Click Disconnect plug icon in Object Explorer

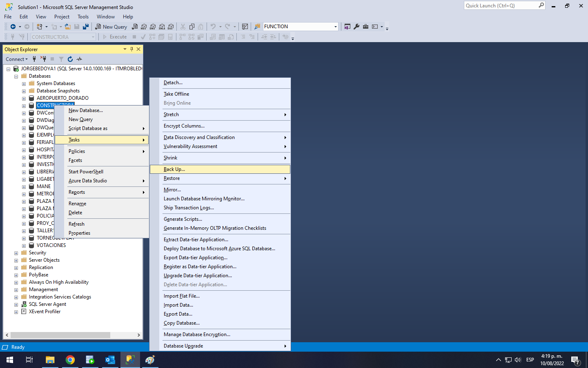43,59
